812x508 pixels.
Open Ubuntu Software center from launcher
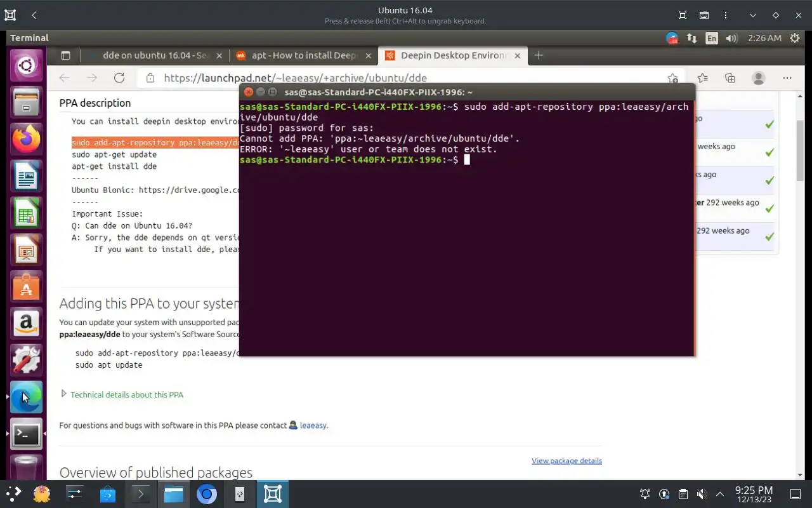26,287
